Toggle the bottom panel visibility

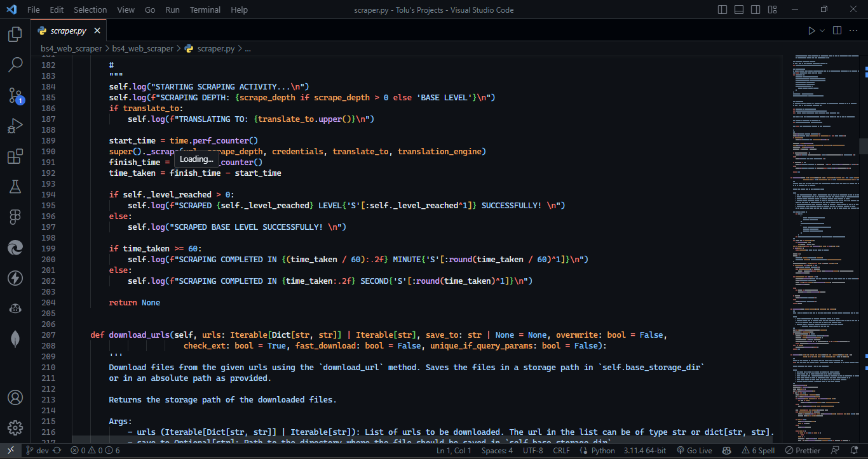tap(739, 10)
